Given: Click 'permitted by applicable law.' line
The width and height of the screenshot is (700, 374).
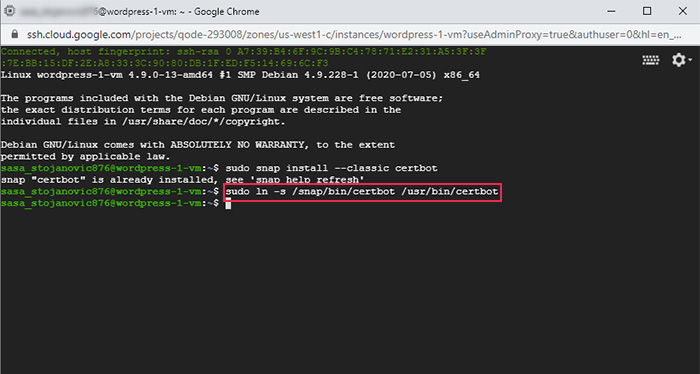Looking at the screenshot, I should pos(85,157).
